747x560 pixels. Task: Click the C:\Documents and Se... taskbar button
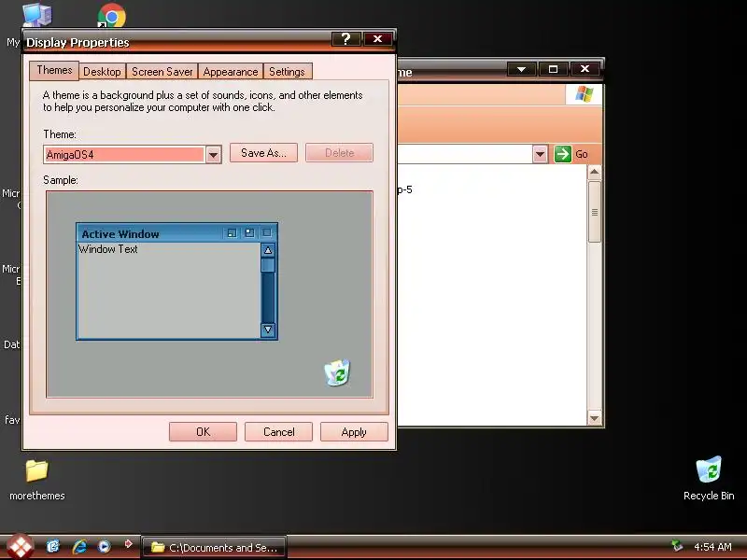[x=215, y=548]
